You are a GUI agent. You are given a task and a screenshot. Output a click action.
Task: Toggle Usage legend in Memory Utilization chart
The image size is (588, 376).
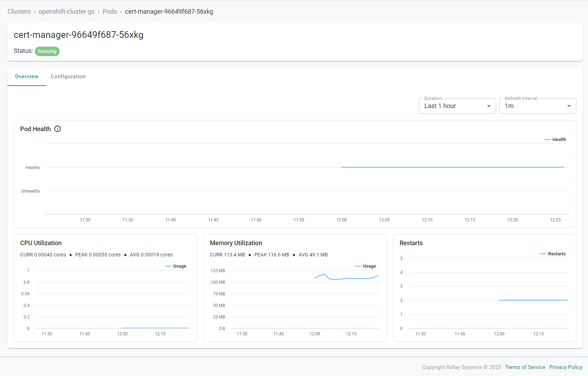coord(366,266)
